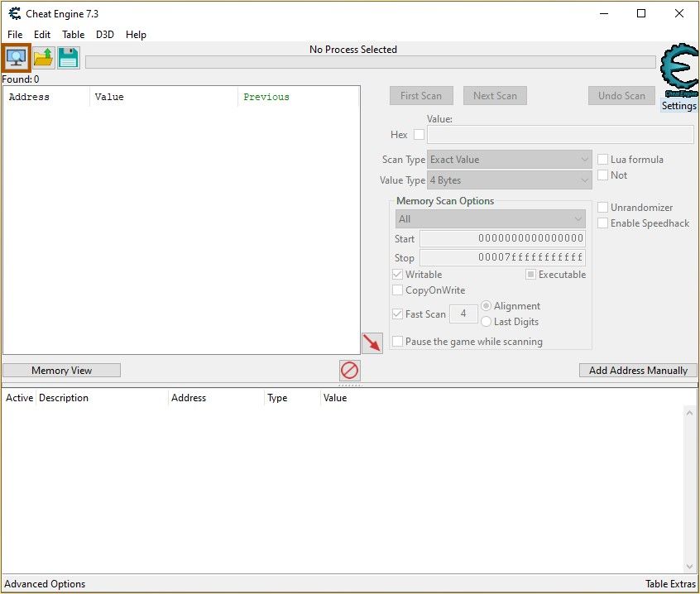The height and width of the screenshot is (594, 700).
Task: Click the red arrow scan options icon
Action: coord(372,342)
